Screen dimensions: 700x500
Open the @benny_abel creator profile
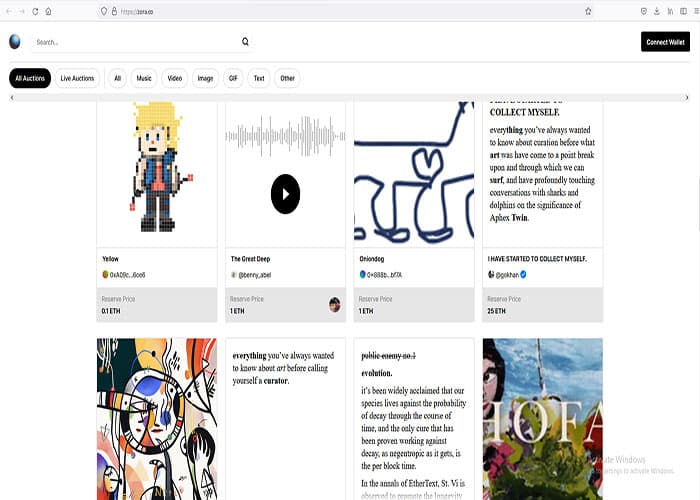pyautogui.click(x=254, y=274)
